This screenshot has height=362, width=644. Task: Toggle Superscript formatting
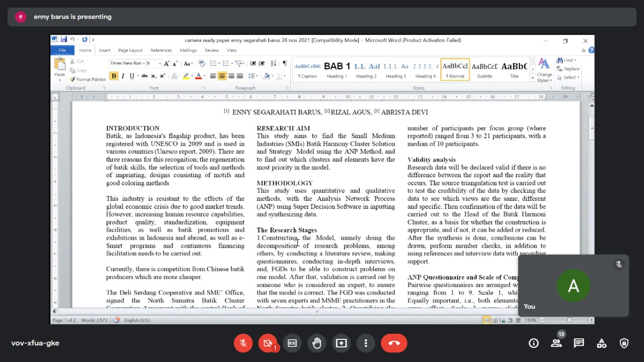(x=162, y=76)
